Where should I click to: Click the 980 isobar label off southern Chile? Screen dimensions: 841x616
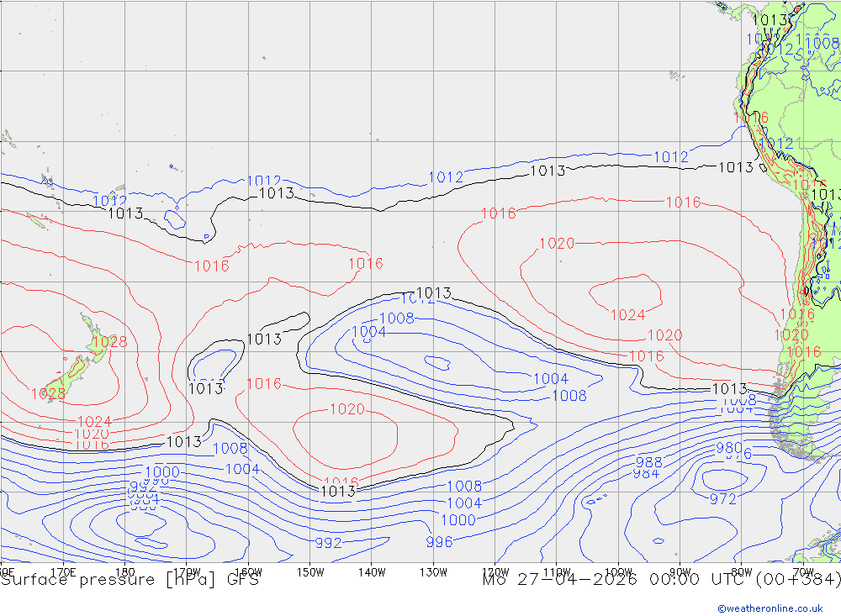point(729,448)
